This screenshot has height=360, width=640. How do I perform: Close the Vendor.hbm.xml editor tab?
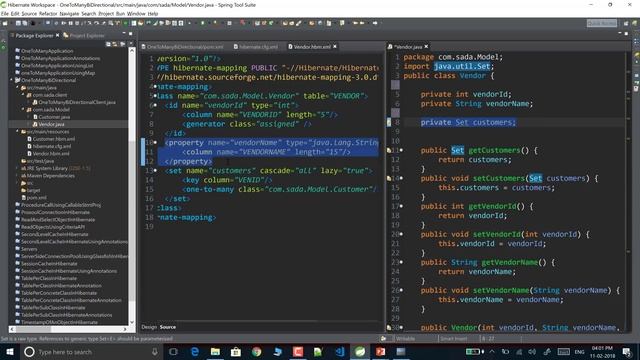[x=335, y=47]
